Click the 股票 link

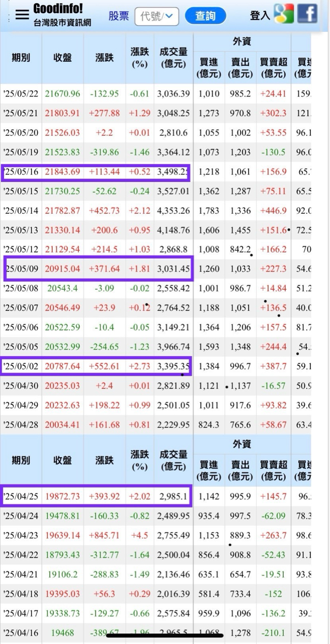[x=119, y=16]
